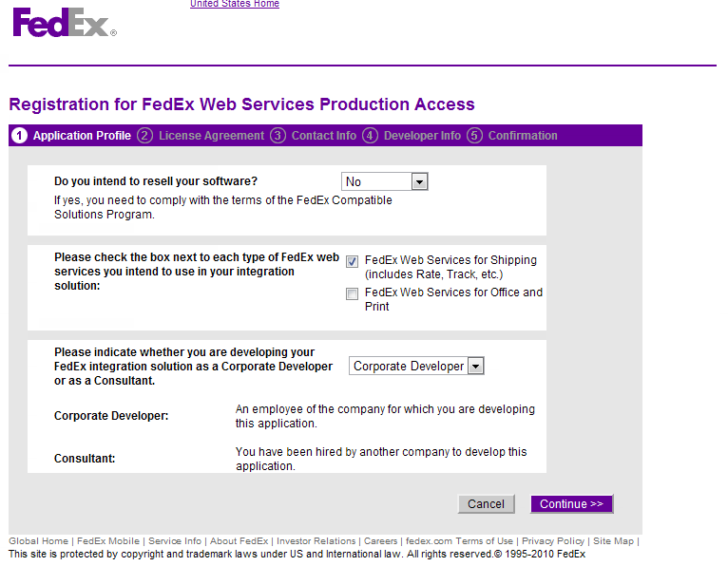Select the Contact Info step
The width and height of the screenshot is (728, 585).
coord(323,136)
